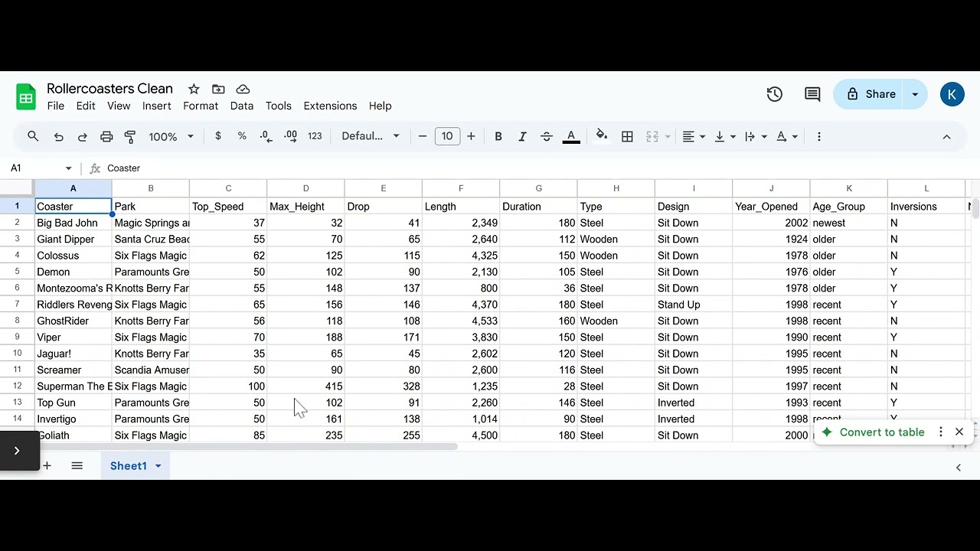The width and height of the screenshot is (980, 551).
Task: Undo the last action
Action: point(58,136)
